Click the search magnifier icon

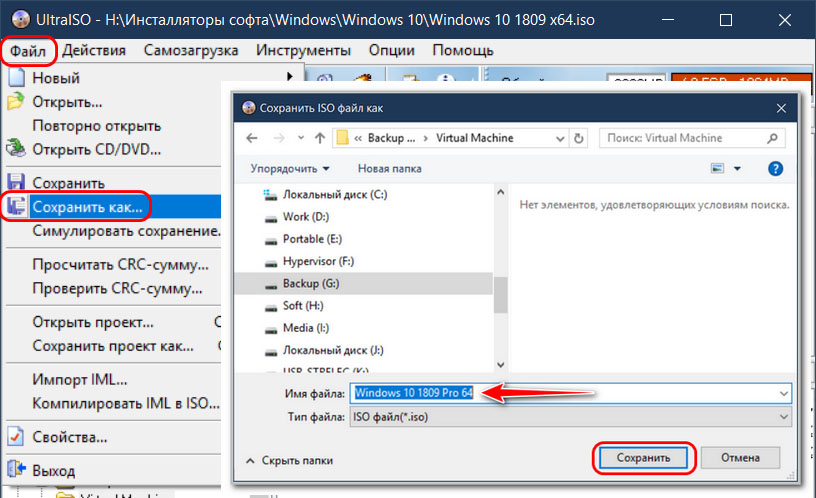[x=773, y=138]
